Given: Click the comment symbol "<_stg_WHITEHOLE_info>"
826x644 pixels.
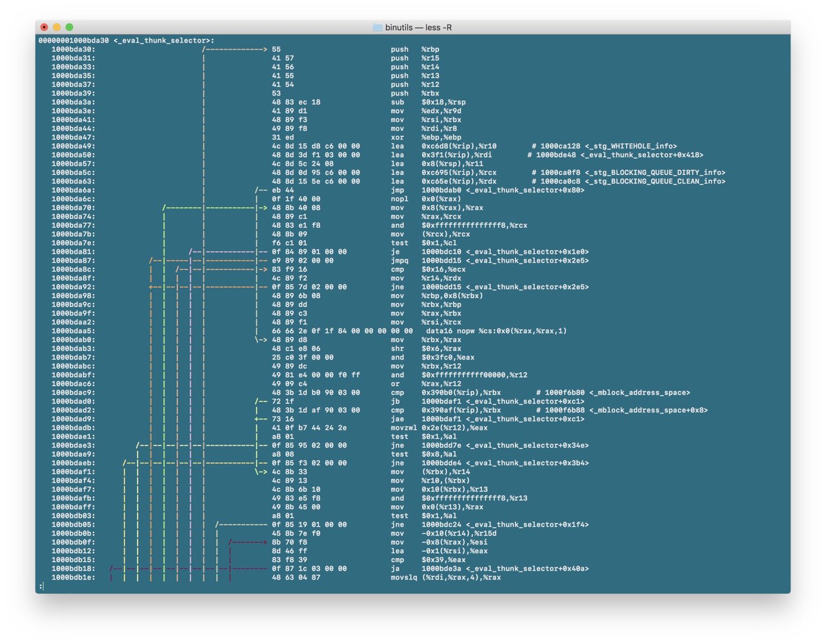Looking at the screenshot, I should click(x=631, y=146).
